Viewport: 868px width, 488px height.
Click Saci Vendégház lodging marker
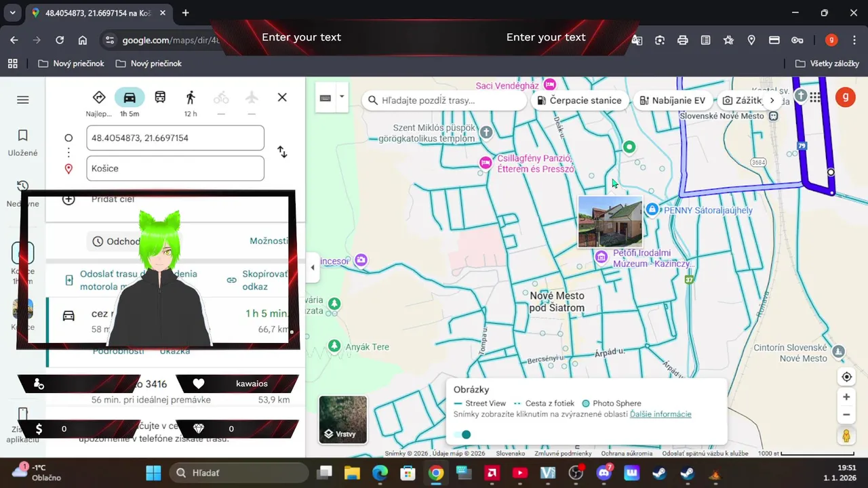click(x=550, y=85)
